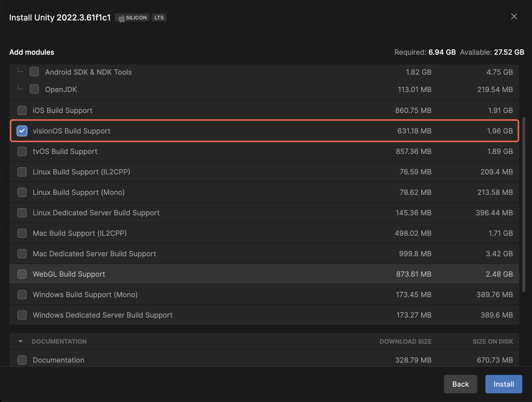
Task: Tick the WebGL Build Support checkbox
Action: point(22,274)
